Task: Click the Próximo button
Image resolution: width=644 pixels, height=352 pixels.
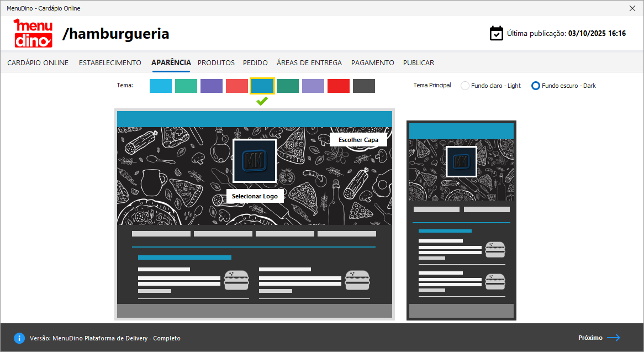Action: 590,338
